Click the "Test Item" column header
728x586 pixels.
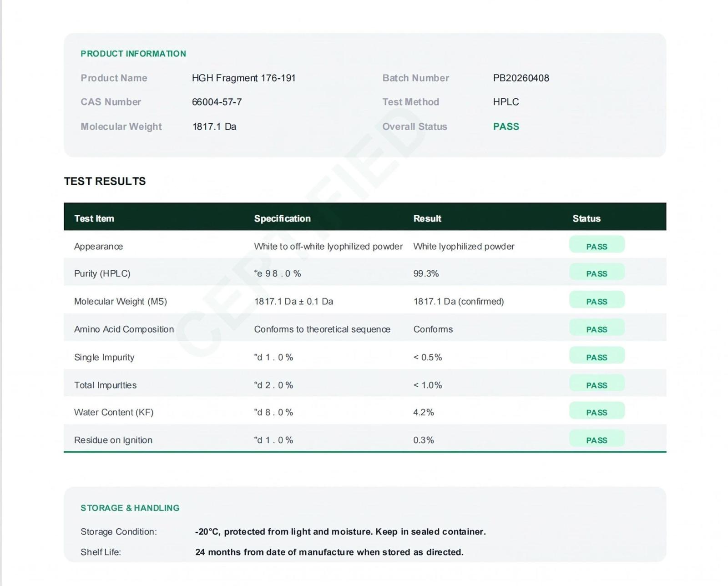[x=94, y=218]
